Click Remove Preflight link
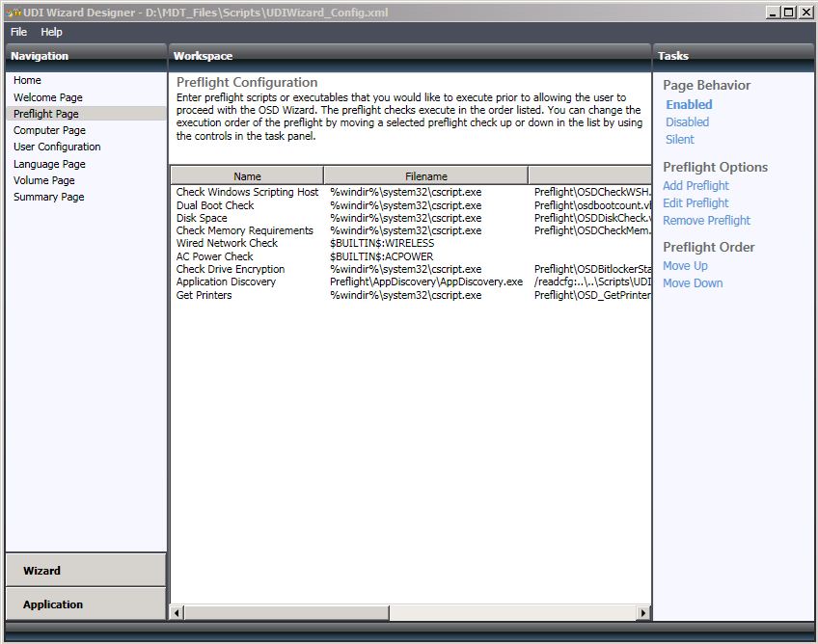The image size is (818, 644). [x=706, y=221]
